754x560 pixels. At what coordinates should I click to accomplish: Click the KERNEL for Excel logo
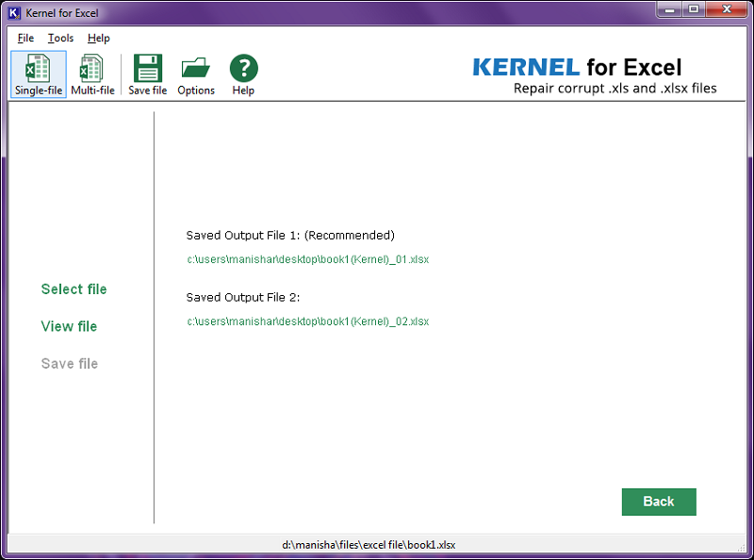point(577,67)
